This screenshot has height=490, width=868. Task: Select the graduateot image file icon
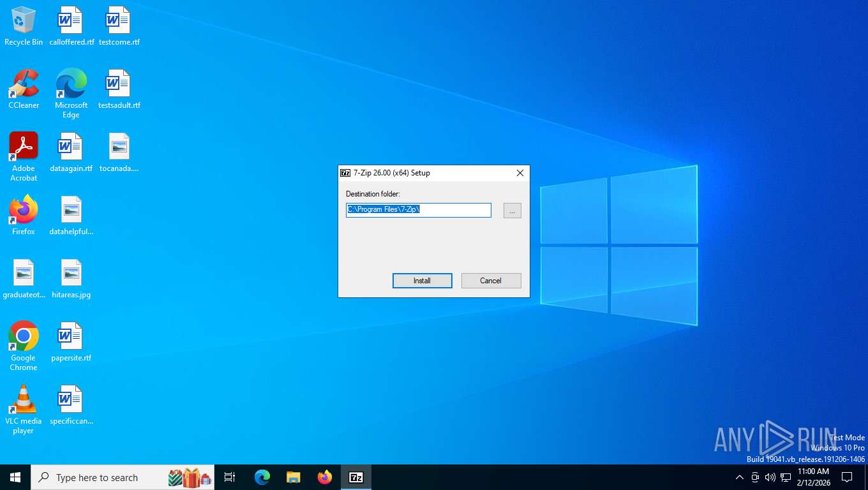pos(24,279)
